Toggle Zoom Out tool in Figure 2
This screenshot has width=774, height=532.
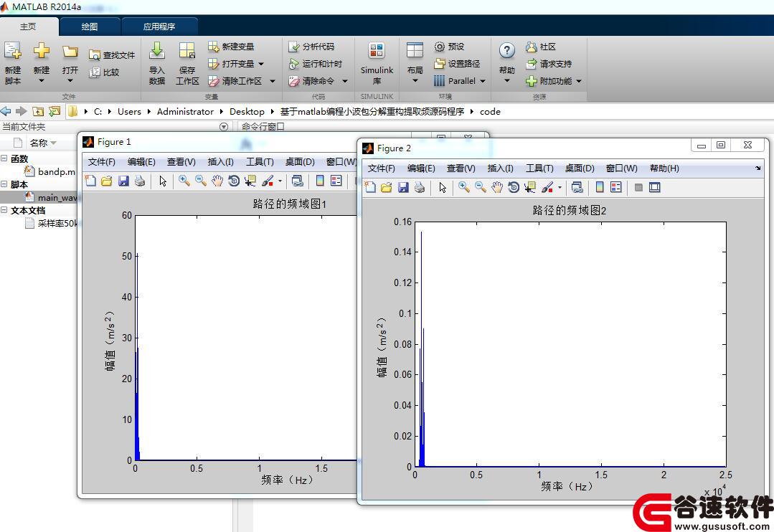pos(481,188)
